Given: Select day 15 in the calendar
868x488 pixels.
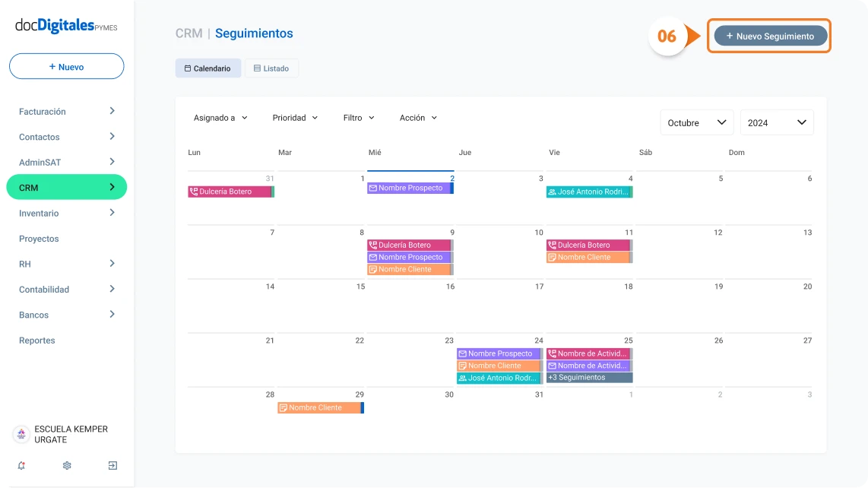Looking at the screenshot, I should coord(360,287).
